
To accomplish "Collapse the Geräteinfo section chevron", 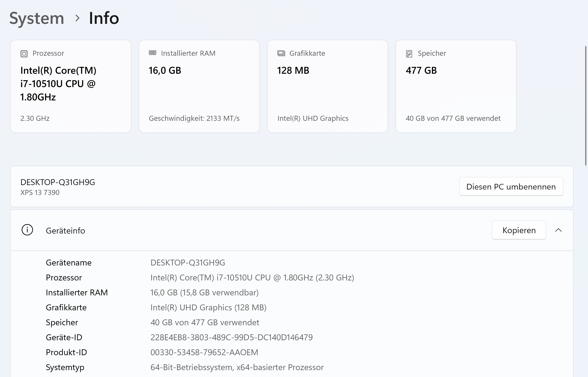I will (558, 230).
